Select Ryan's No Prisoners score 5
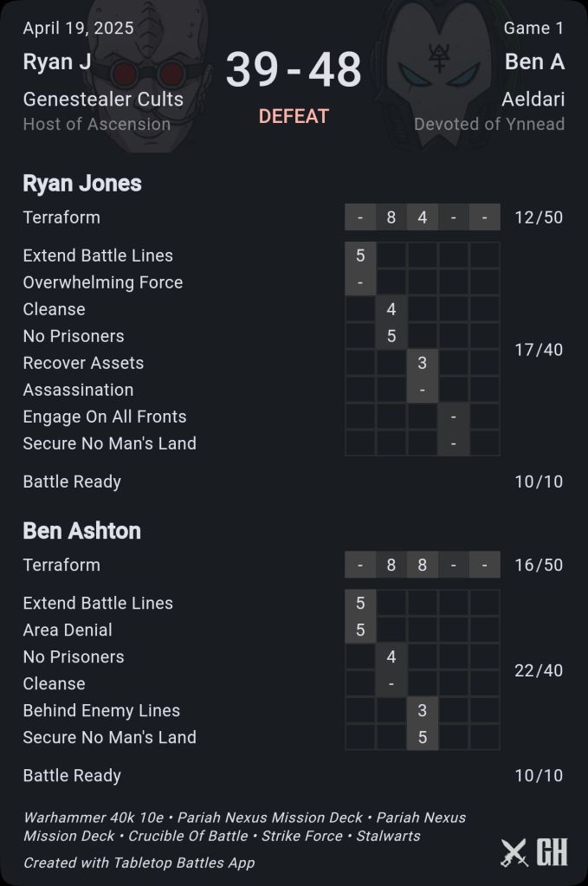 click(x=391, y=336)
